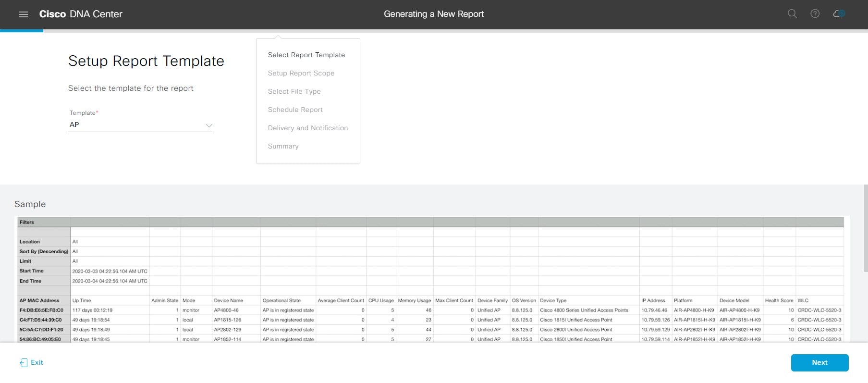868x383 pixels.
Task: Click the AP MAC Address column header
Action: 39,300
